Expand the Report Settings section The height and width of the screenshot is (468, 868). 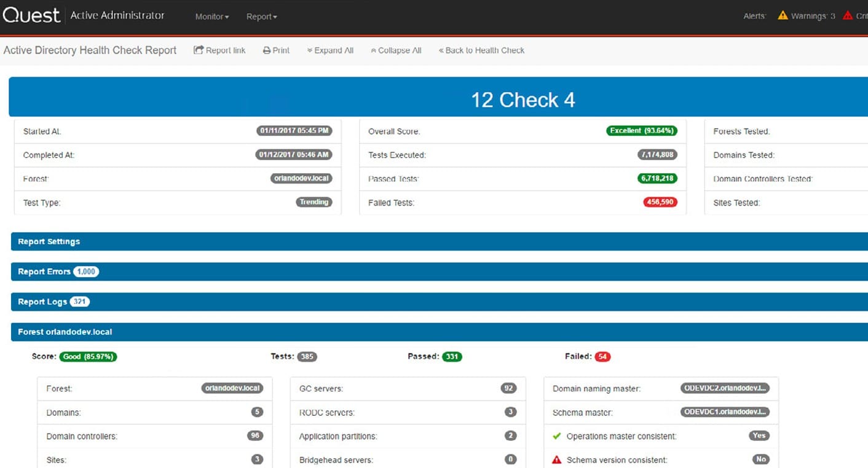tap(440, 241)
